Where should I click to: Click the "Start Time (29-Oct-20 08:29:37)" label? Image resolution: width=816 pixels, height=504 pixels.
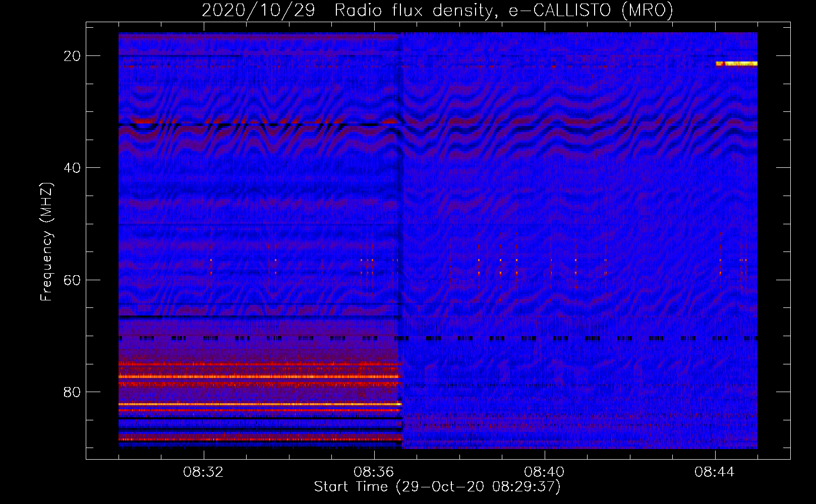tap(437, 487)
